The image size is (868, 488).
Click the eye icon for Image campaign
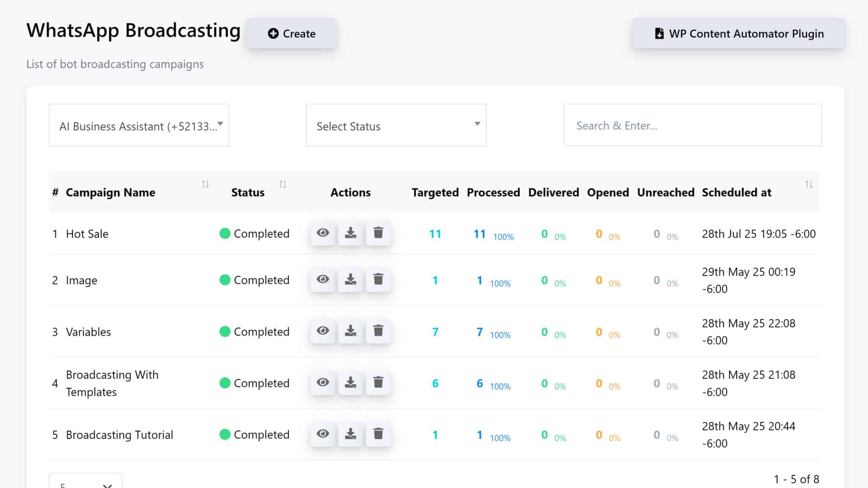click(323, 280)
